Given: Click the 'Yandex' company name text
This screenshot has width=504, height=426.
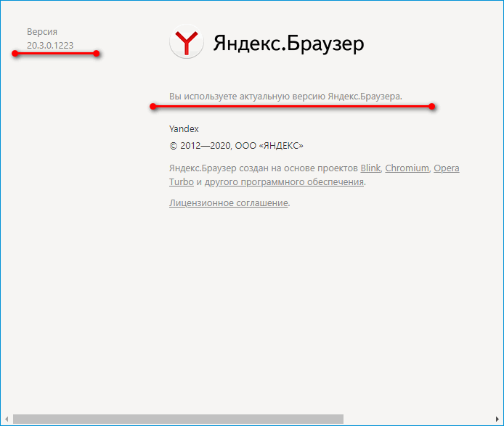Looking at the screenshot, I should point(184,129).
